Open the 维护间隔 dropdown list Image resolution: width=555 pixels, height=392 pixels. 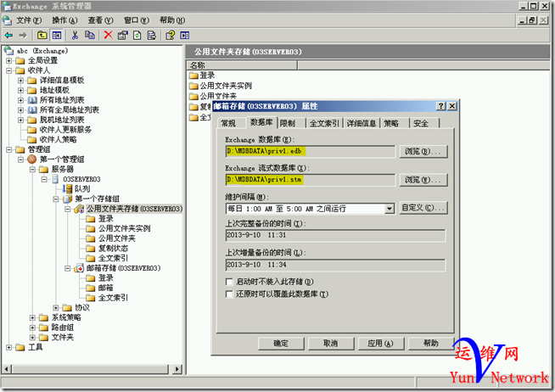(x=390, y=209)
